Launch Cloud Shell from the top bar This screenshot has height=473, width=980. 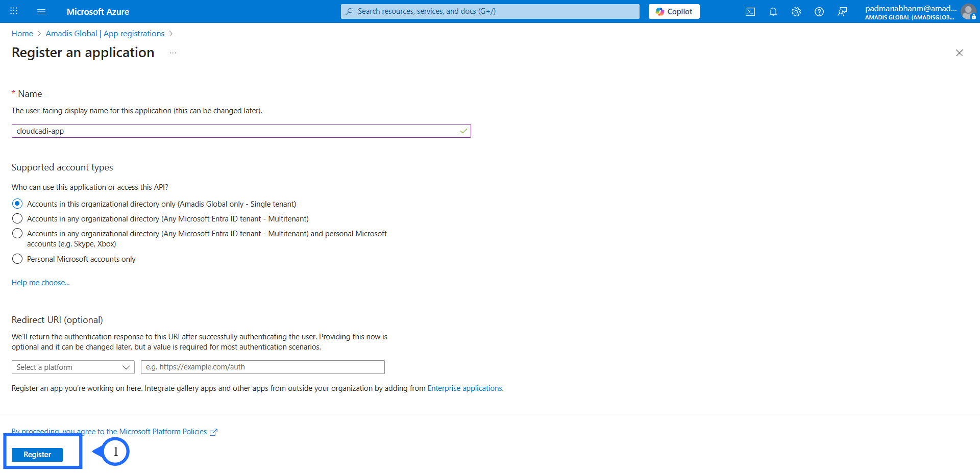(750, 12)
